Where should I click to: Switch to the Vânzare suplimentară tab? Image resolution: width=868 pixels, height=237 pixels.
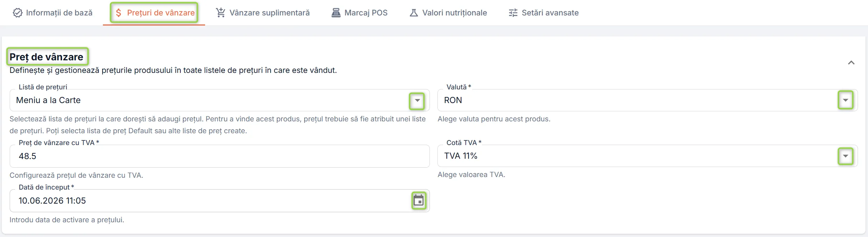click(x=263, y=13)
